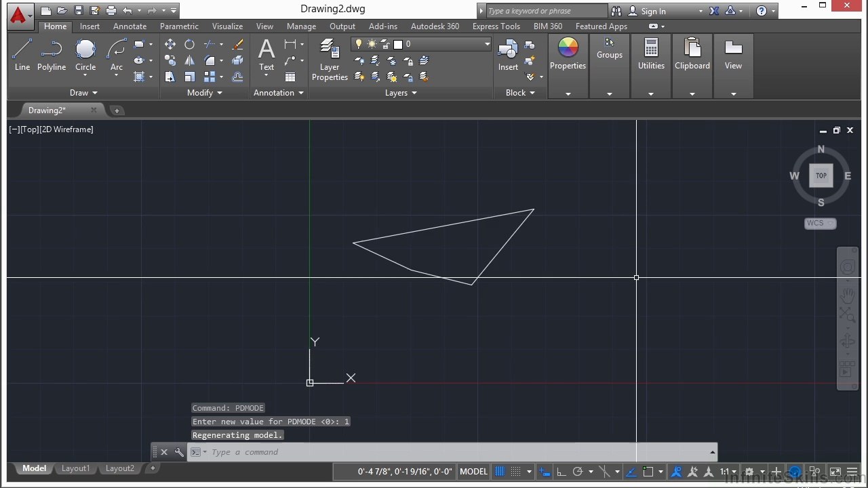Select the Copy tool
This screenshot has width=868, height=488.
click(x=170, y=60)
